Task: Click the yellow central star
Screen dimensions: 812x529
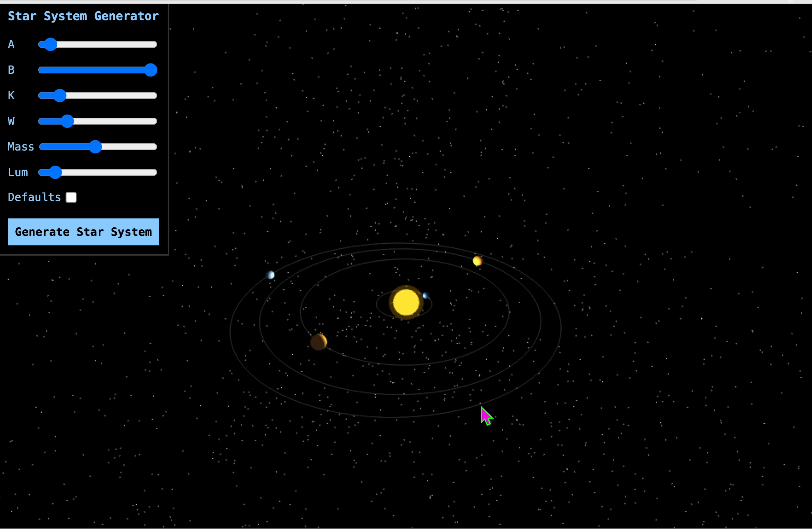Action: (x=406, y=302)
